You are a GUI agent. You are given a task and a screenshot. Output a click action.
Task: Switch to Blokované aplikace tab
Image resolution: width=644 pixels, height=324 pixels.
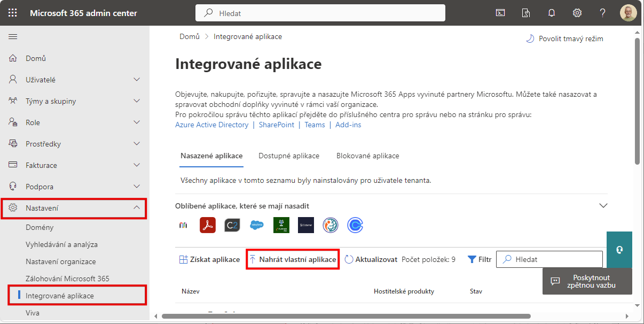coord(368,156)
